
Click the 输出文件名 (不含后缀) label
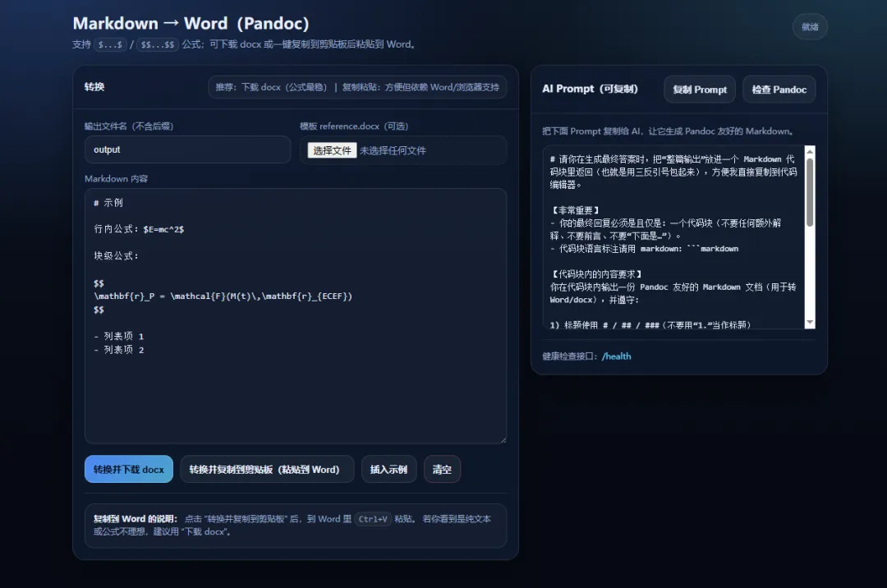click(x=128, y=126)
